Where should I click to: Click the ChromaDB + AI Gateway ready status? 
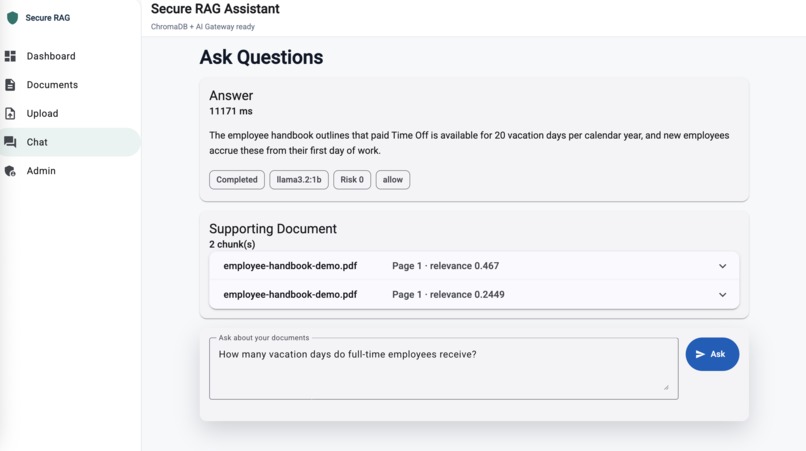[x=203, y=27]
